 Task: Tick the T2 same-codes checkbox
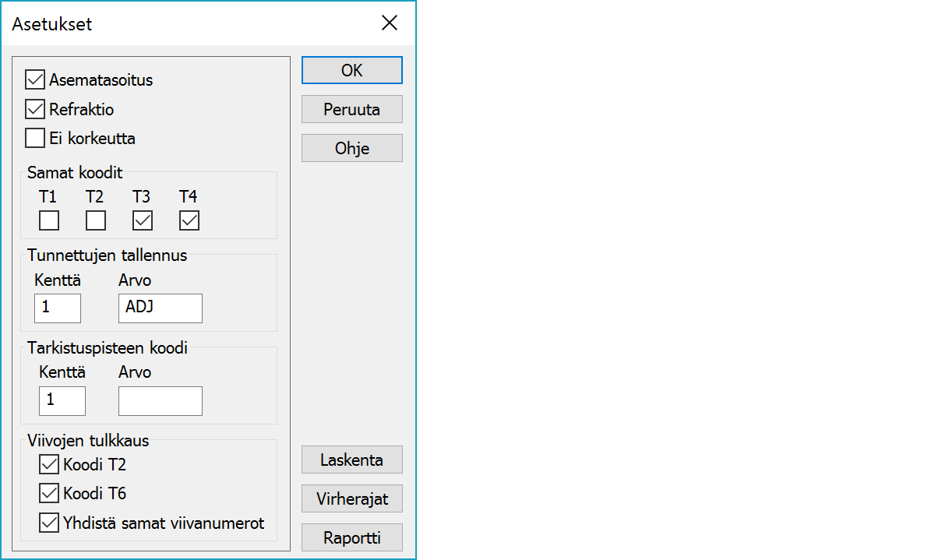(96, 221)
